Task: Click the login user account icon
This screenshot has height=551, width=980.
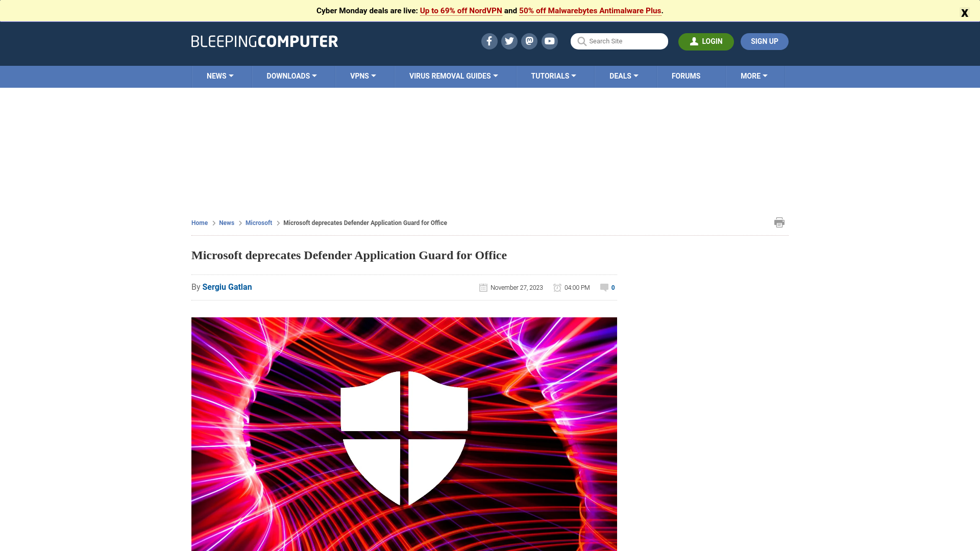Action: point(693,41)
